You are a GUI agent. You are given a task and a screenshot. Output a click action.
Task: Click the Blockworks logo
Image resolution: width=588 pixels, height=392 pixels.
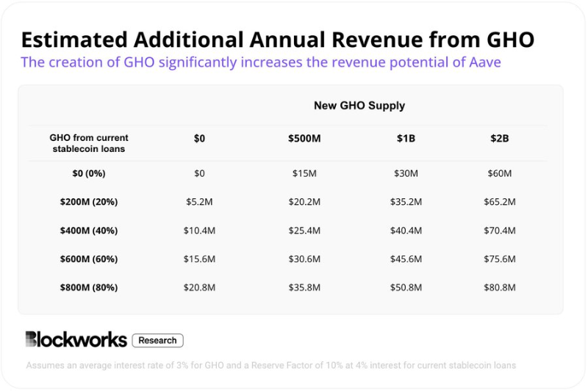pyautogui.click(x=76, y=338)
